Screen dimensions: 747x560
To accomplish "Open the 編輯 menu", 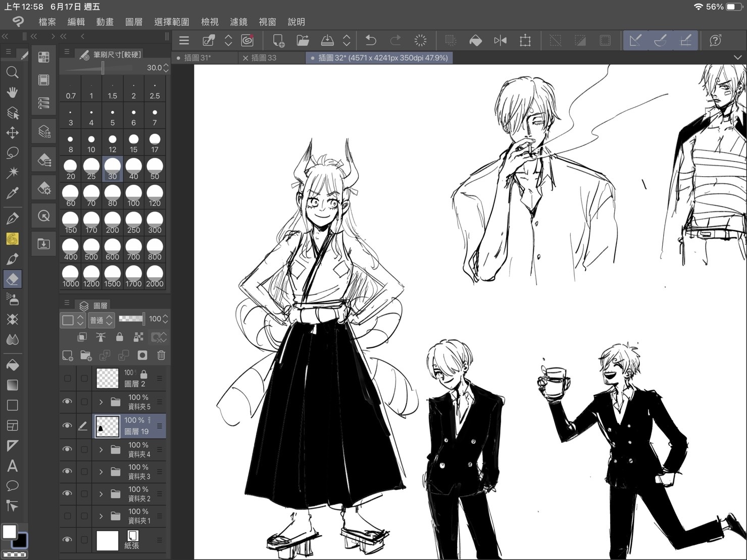I will pos(76,22).
